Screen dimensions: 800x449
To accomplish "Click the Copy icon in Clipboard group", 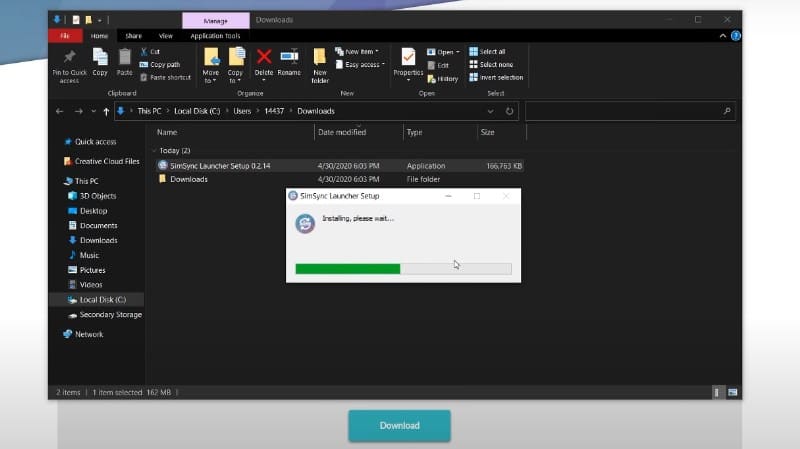I will click(100, 61).
